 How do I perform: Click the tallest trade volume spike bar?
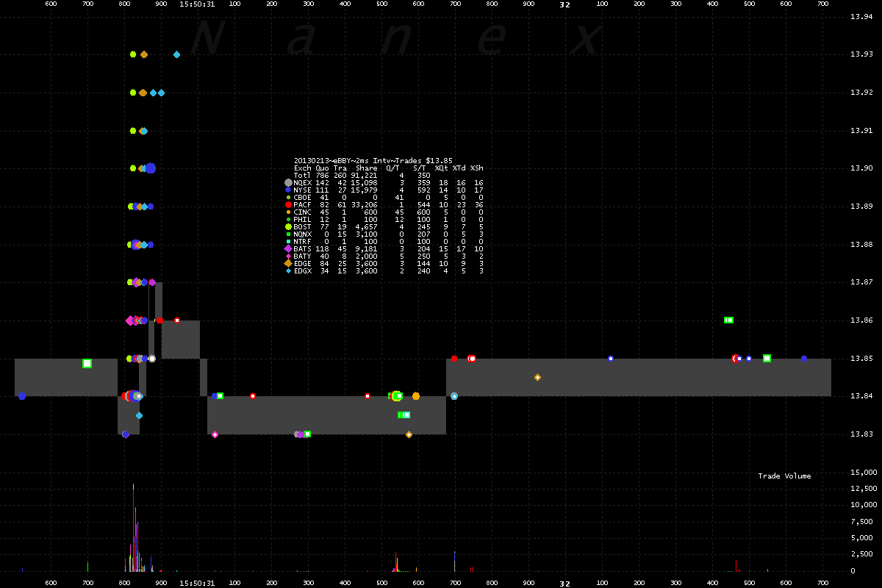[x=133, y=527]
